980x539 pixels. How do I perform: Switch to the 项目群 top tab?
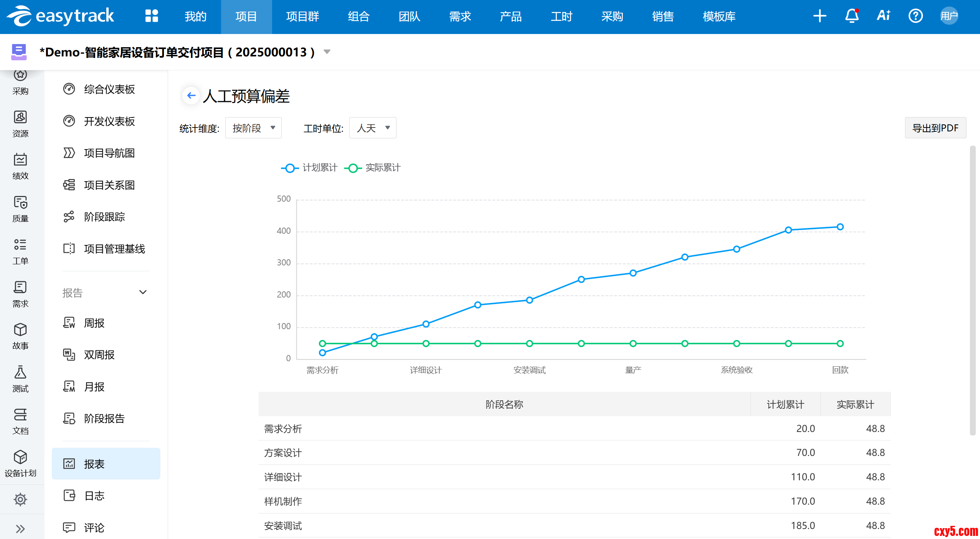(x=303, y=17)
